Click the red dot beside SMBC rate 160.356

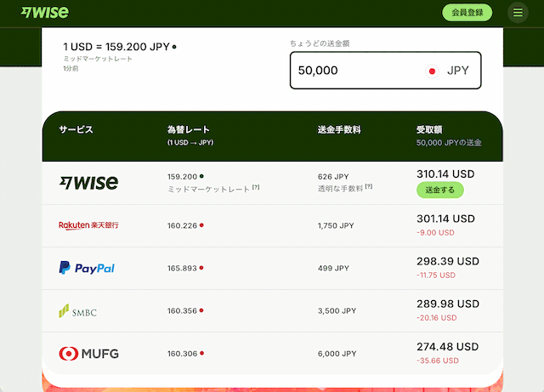click(201, 310)
